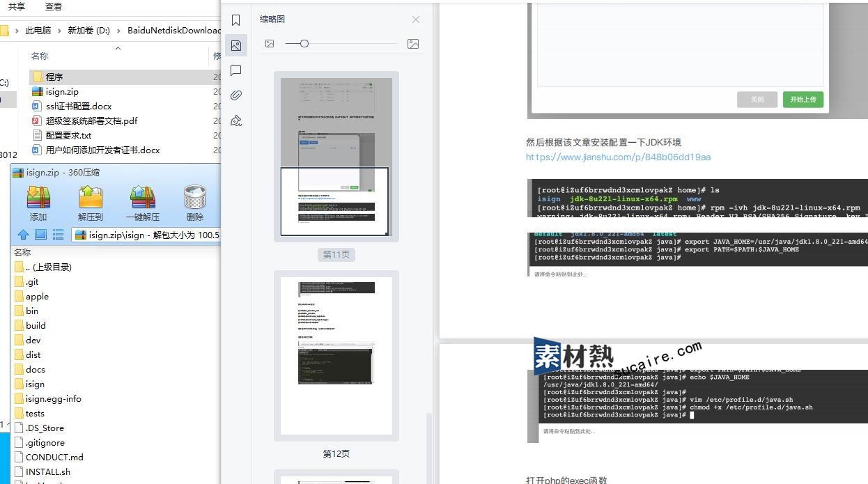This screenshot has width=868, height=484.
Task: Go up one level with the blue arrow in 360压缩
Action: (x=23, y=235)
